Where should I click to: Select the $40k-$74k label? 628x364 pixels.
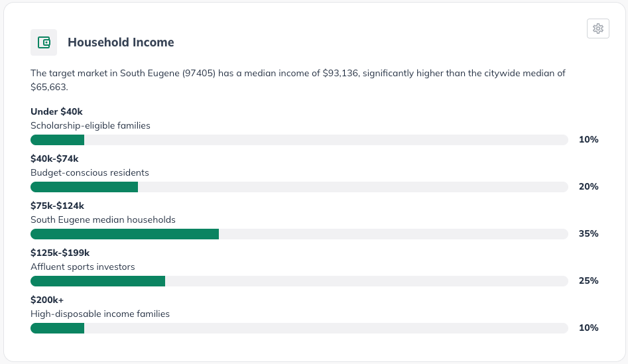(x=54, y=158)
